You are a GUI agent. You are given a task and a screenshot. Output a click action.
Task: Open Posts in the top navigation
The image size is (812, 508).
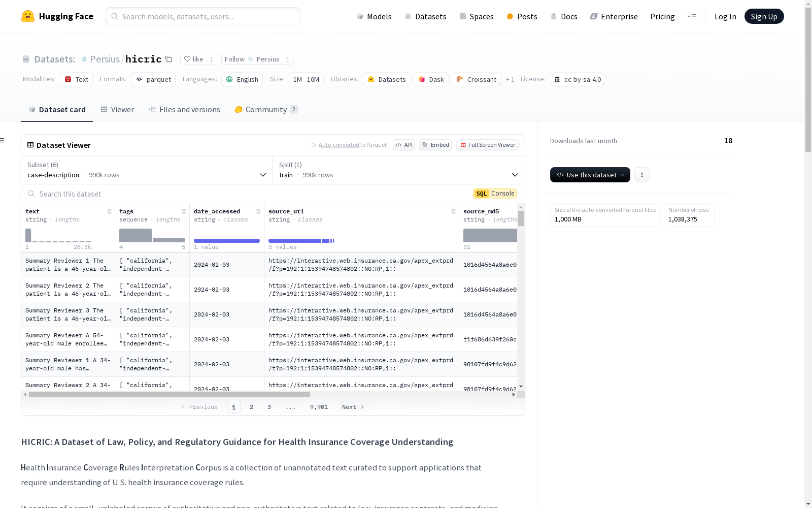(522, 16)
